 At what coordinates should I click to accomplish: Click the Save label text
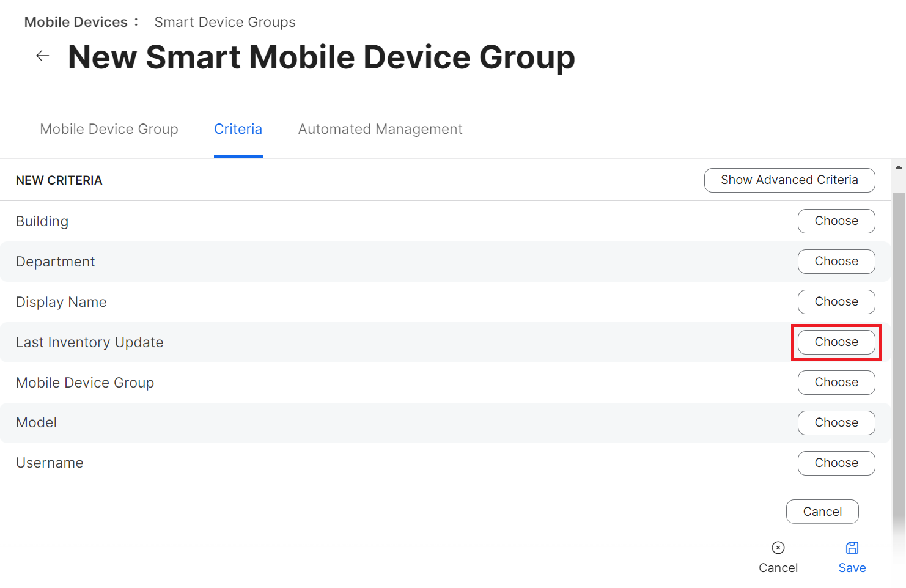point(852,568)
